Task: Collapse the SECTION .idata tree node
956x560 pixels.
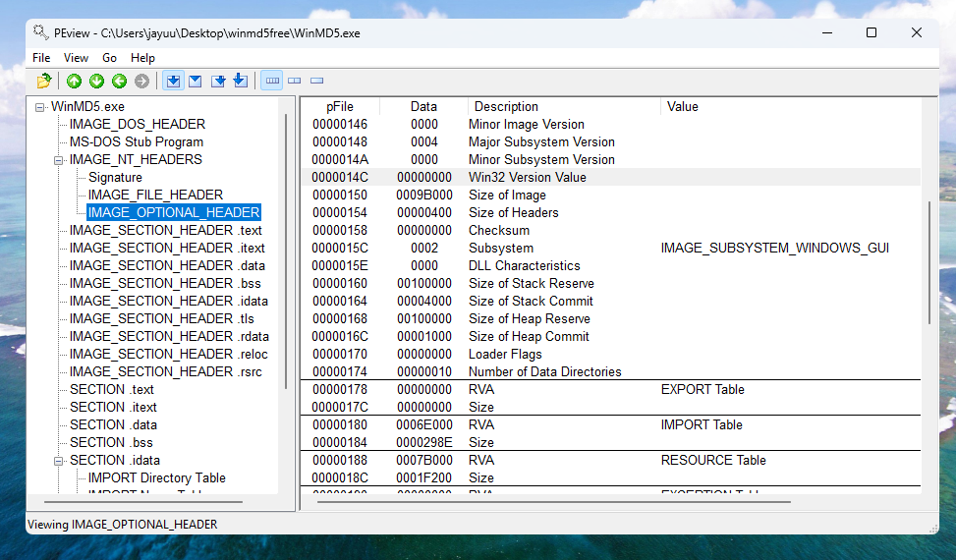Action: coord(59,461)
